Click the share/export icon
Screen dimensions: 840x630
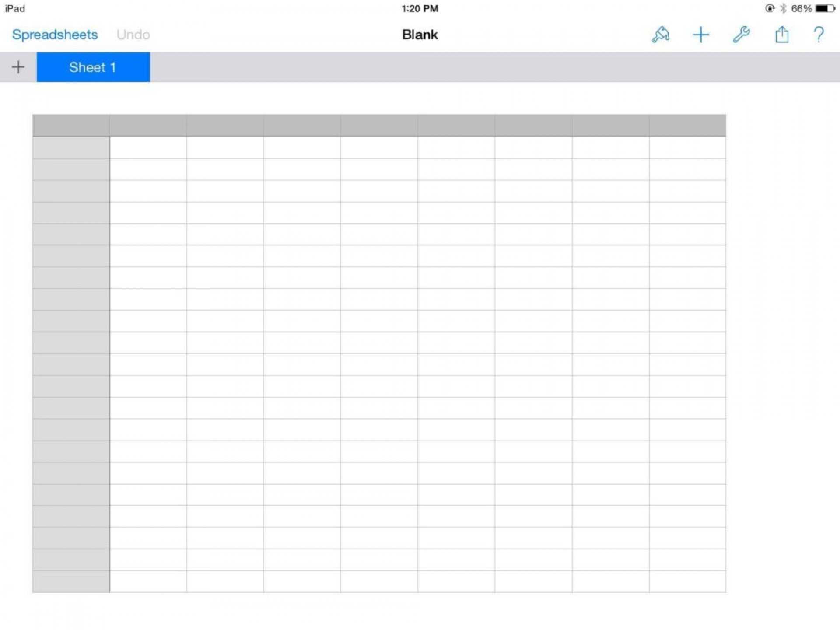(781, 35)
